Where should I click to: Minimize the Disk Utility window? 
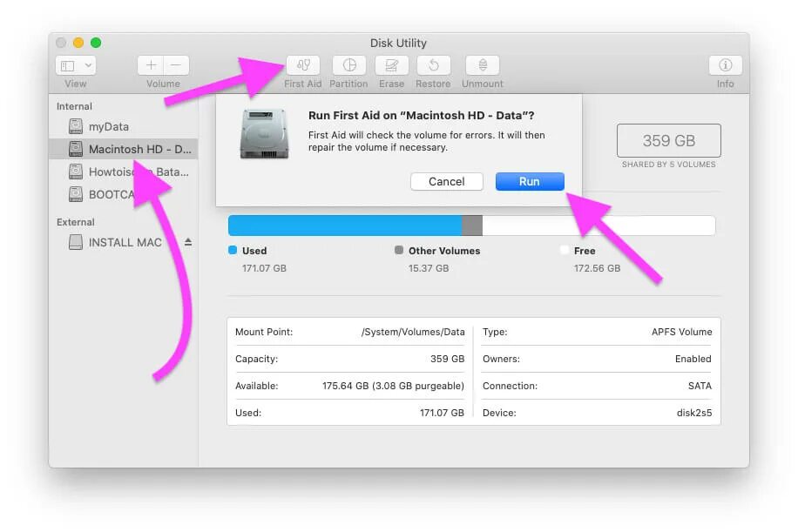pyautogui.click(x=78, y=43)
